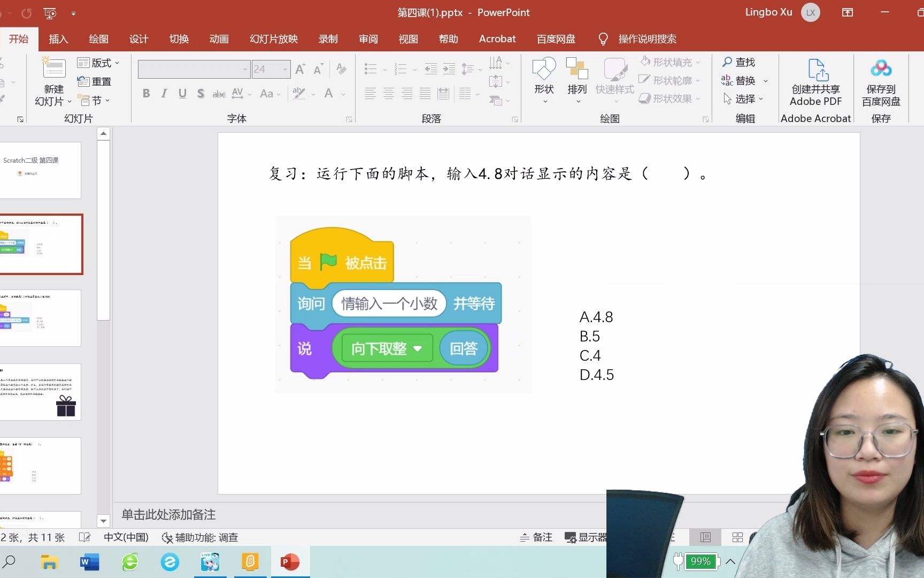Toggle Underline formatting
This screenshot has height=578, width=924.
tap(182, 94)
